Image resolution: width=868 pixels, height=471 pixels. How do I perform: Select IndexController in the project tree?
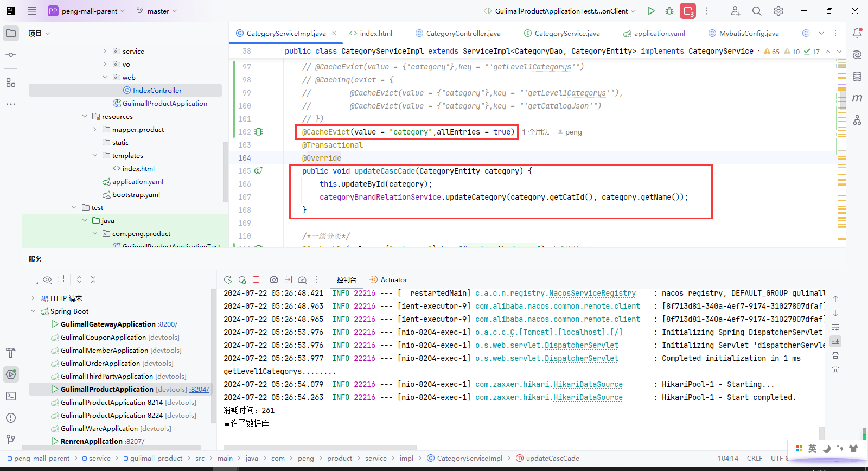(x=157, y=90)
